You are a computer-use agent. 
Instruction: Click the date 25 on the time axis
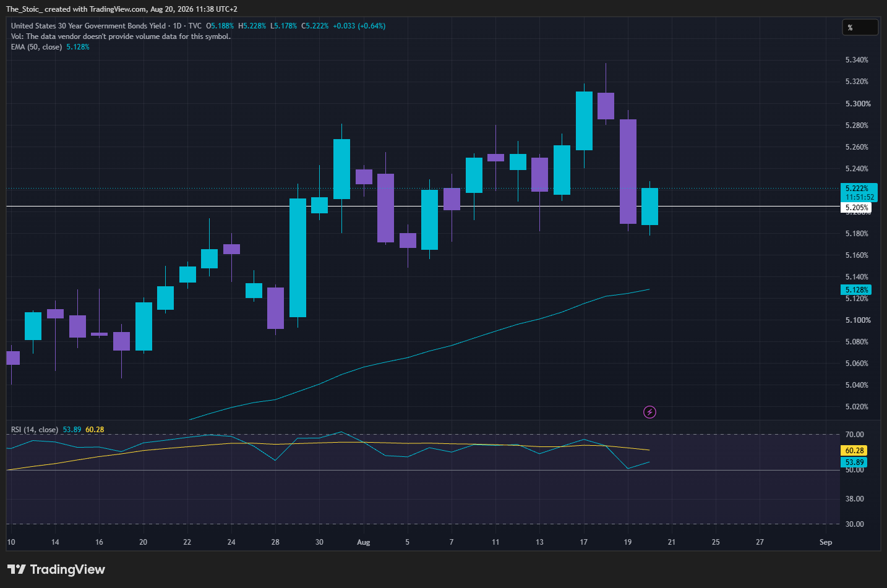716,542
